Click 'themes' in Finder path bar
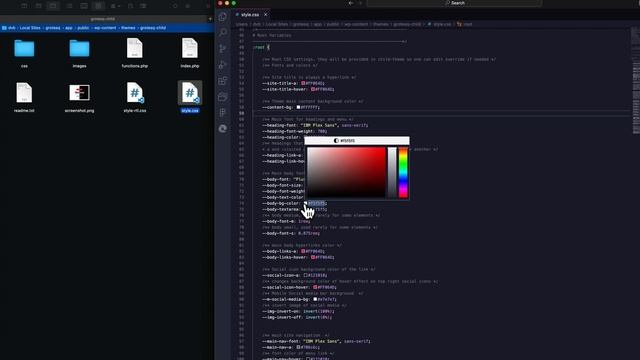Screen dimensions: 640x360 [128, 28]
